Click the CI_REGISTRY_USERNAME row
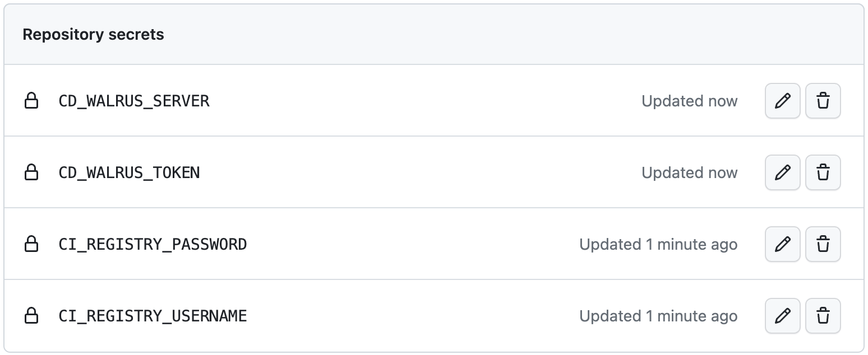Screen dimensions: 868x355 (153, 316)
